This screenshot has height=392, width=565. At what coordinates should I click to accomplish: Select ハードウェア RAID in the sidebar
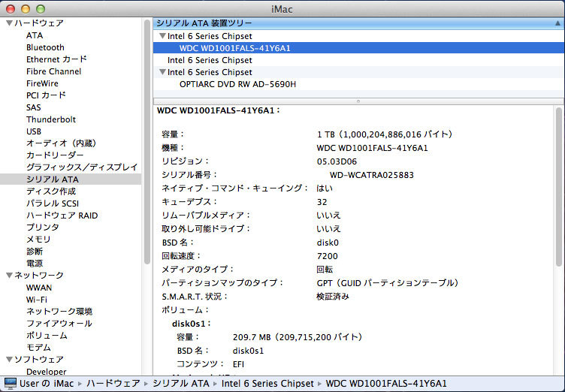[62, 216]
